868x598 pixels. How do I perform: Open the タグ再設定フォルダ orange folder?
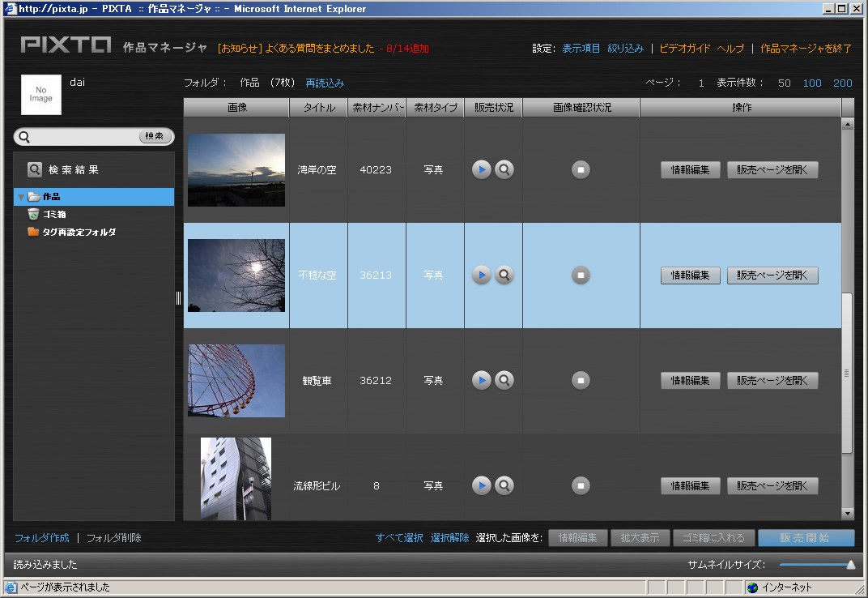[33, 232]
